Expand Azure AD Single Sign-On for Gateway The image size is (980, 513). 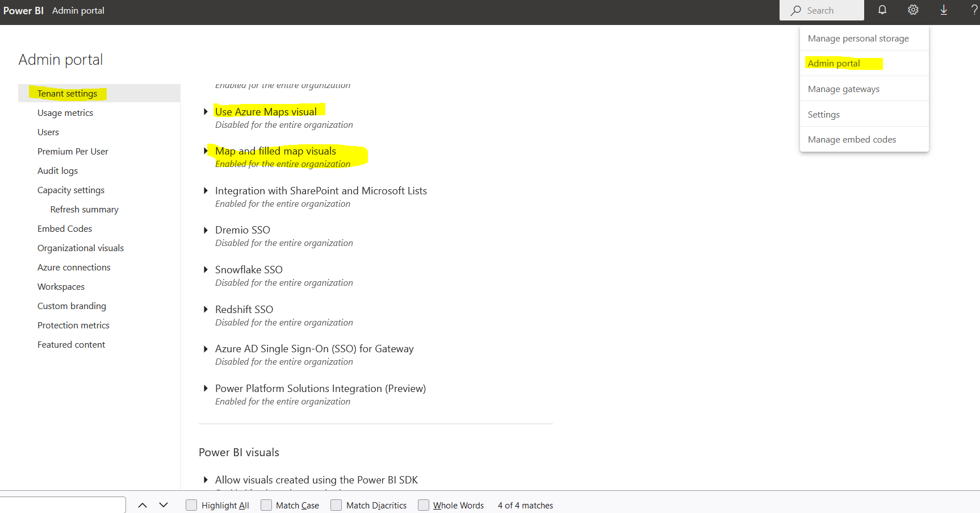click(206, 349)
